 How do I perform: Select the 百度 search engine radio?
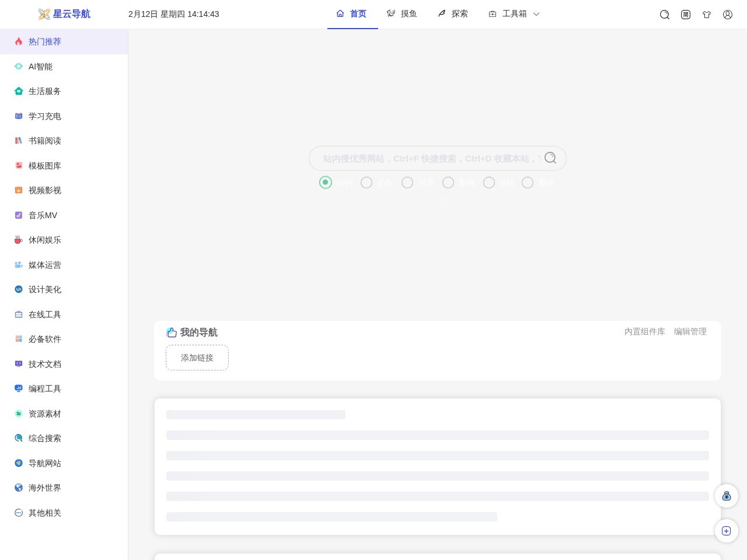407,183
